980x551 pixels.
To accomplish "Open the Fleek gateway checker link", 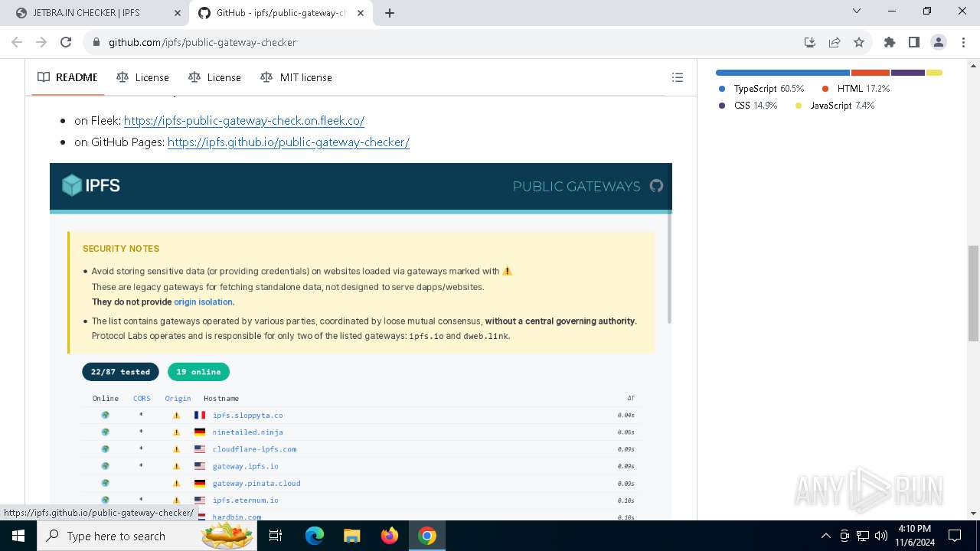I will [244, 120].
